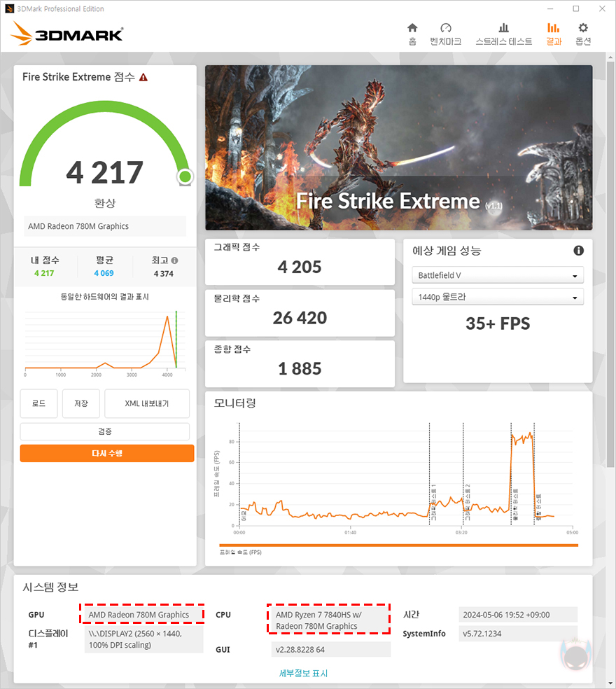
Task: Click the 로드 load button
Action: (x=38, y=403)
